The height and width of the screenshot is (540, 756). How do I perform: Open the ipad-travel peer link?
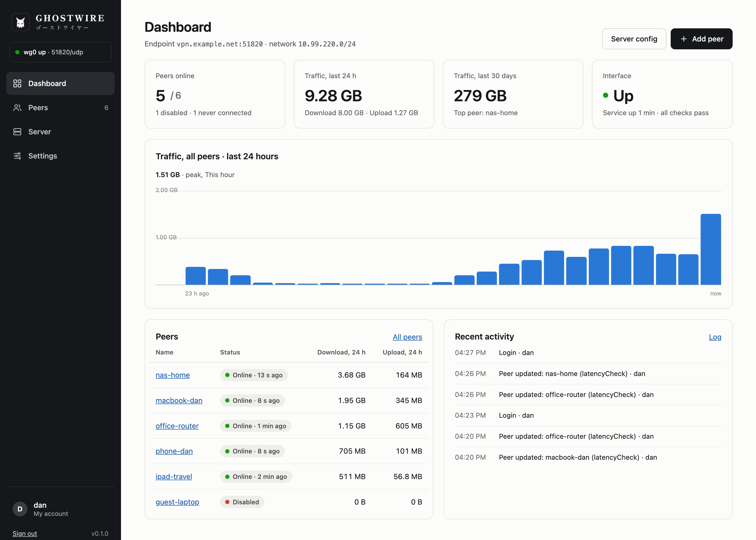tap(174, 477)
